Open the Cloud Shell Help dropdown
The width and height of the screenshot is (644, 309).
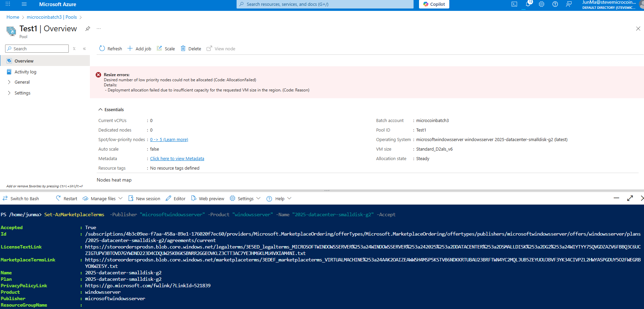click(279, 199)
